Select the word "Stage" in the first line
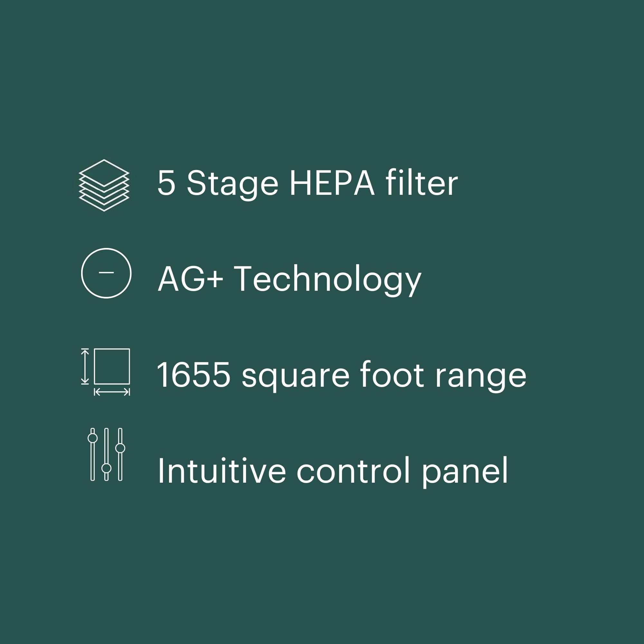This screenshot has height=644, width=644. [232, 184]
